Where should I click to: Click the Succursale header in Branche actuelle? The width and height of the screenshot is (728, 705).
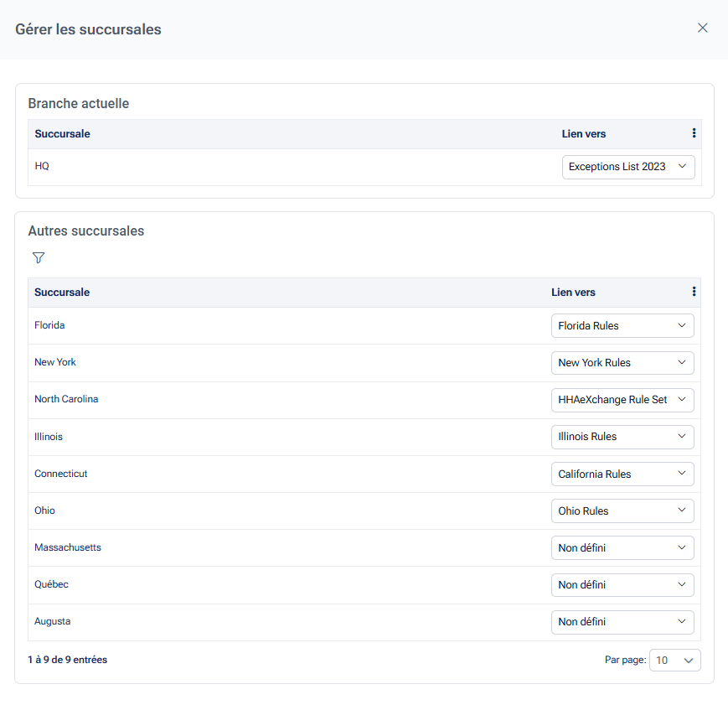click(x=62, y=134)
